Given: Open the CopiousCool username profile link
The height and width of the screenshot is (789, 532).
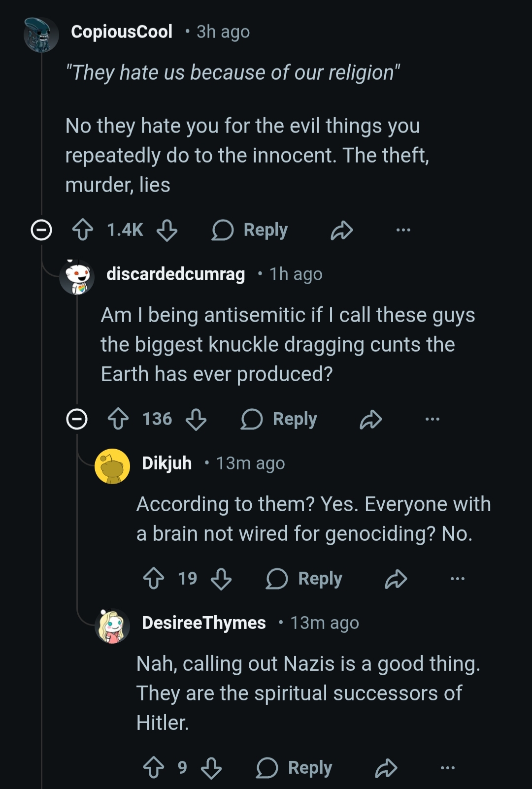Looking at the screenshot, I should point(122,32).
